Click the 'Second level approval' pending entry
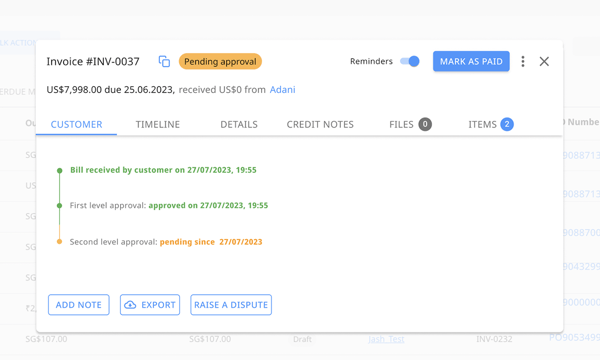The width and height of the screenshot is (600, 360). [x=166, y=242]
